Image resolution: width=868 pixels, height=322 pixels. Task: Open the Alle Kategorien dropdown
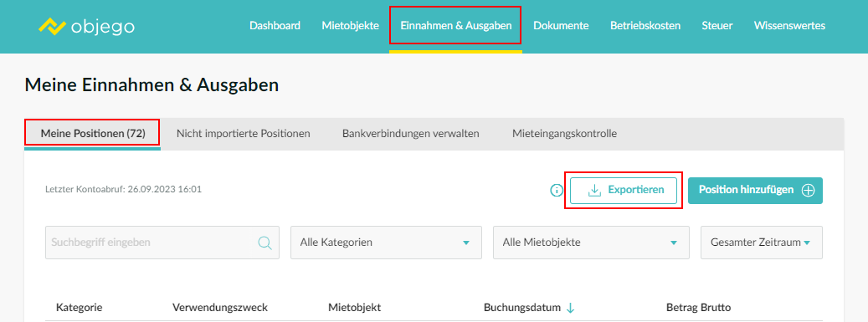tap(387, 243)
